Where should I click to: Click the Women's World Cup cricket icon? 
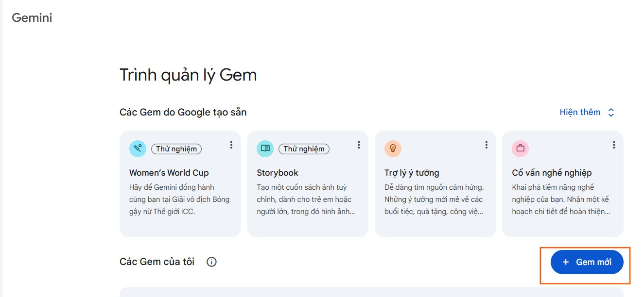(x=138, y=148)
